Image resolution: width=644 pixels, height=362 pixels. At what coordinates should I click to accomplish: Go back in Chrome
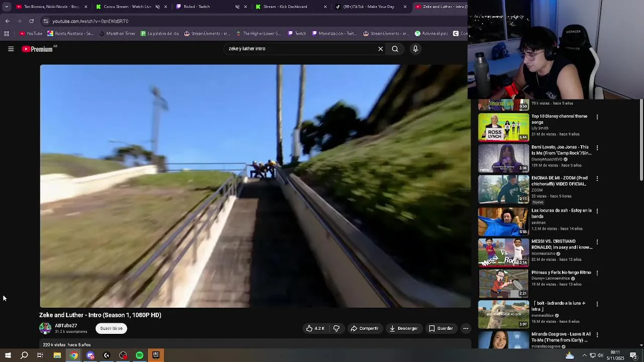(x=7, y=21)
